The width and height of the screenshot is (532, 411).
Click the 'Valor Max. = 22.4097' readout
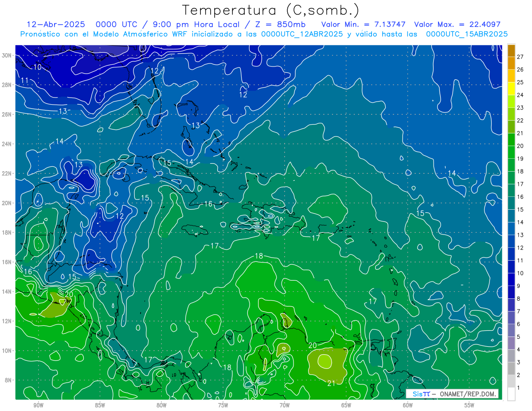(x=458, y=24)
